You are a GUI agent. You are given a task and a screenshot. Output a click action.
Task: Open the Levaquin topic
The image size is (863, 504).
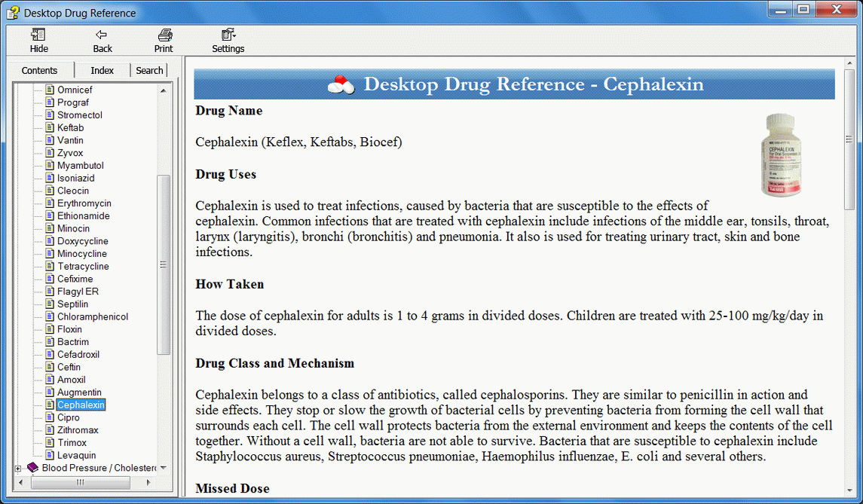pos(77,455)
